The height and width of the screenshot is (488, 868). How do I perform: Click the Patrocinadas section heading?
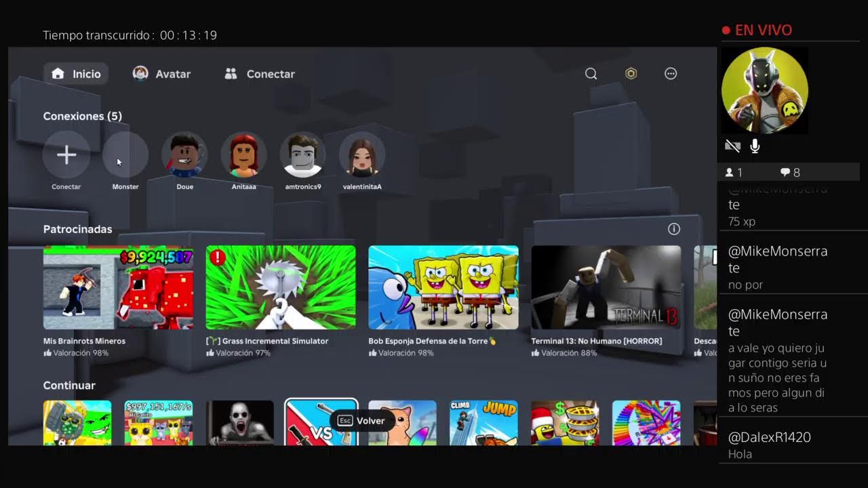[x=78, y=229]
